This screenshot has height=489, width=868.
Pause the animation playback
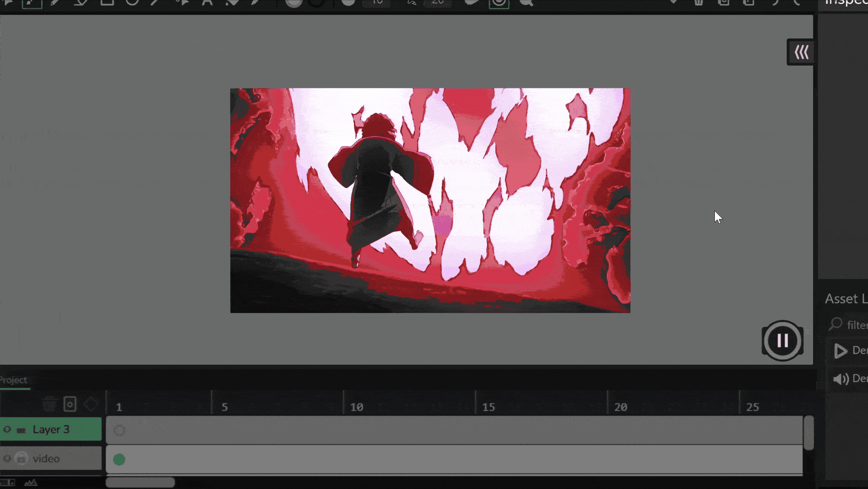(x=782, y=341)
